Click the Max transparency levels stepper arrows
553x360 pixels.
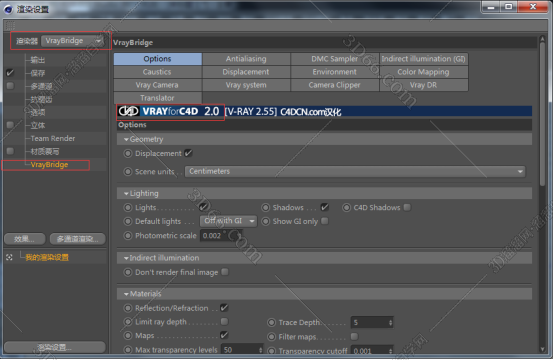coord(261,350)
